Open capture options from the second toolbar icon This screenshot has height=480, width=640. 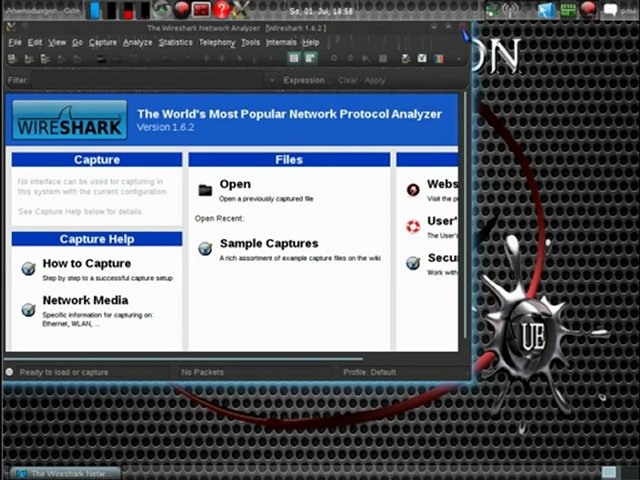pyautogui.click(x=29, y=59)
